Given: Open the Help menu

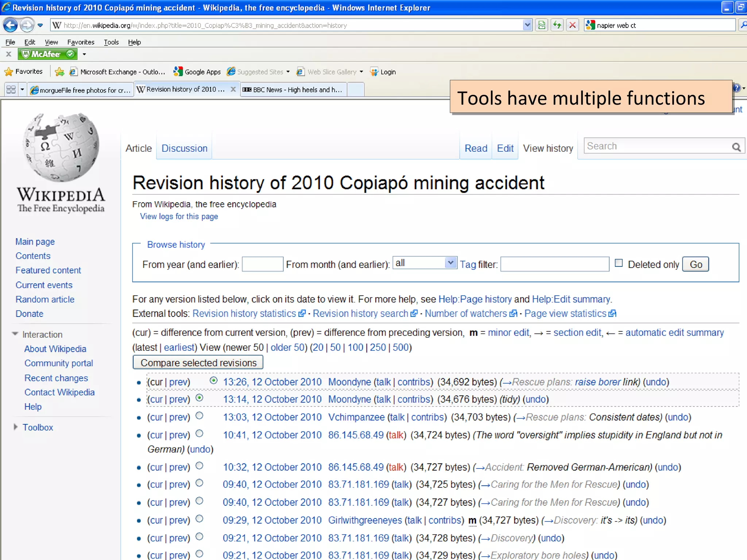Looking at the screenshot, I should pyautogui.click(x=134, y=42).
